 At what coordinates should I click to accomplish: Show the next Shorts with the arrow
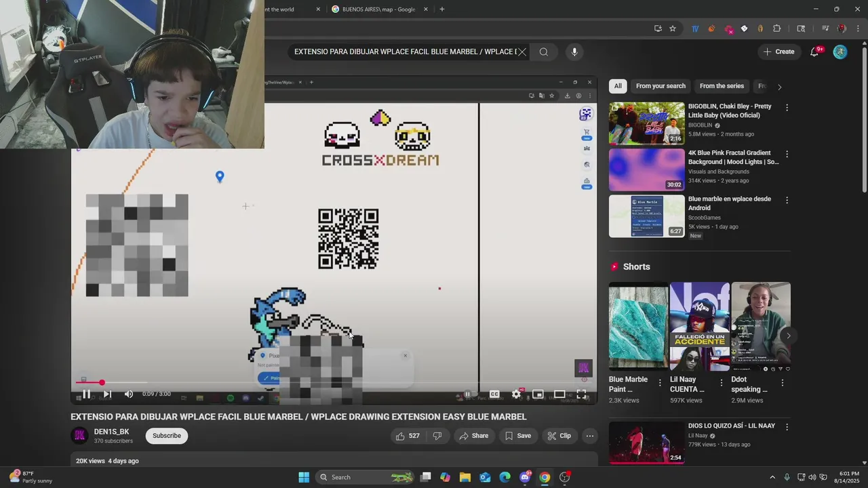pos(788,335)
